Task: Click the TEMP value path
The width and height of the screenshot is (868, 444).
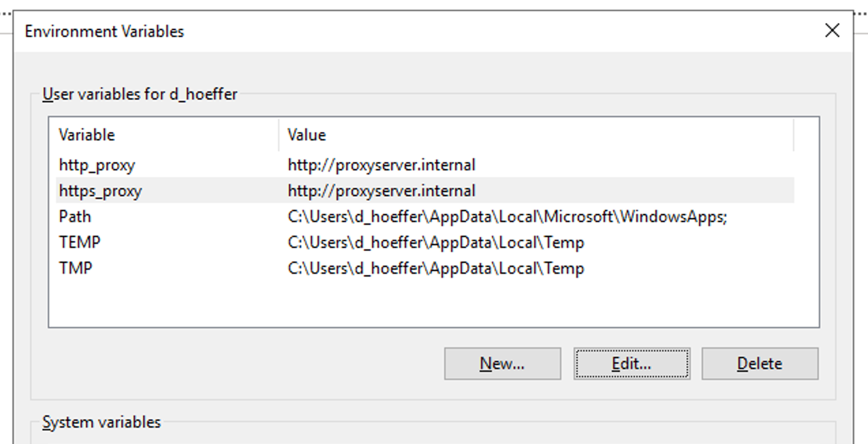Action: coord(436,242)
